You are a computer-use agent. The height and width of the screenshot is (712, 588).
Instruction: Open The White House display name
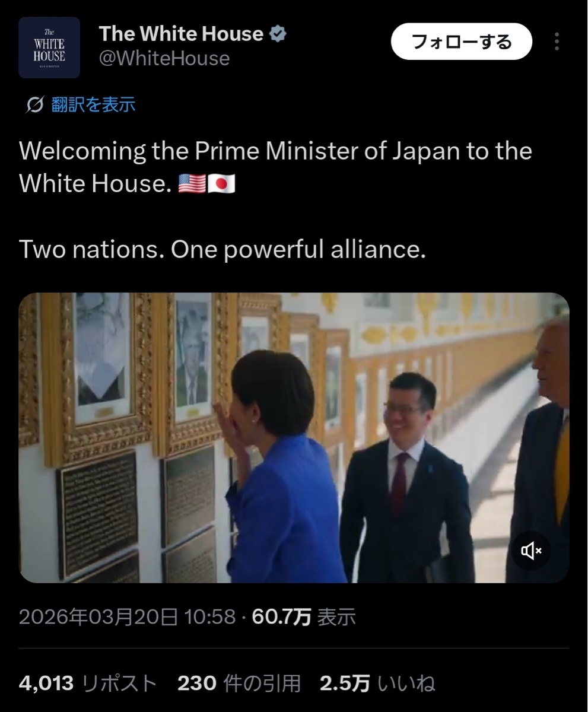click(181, 34)
